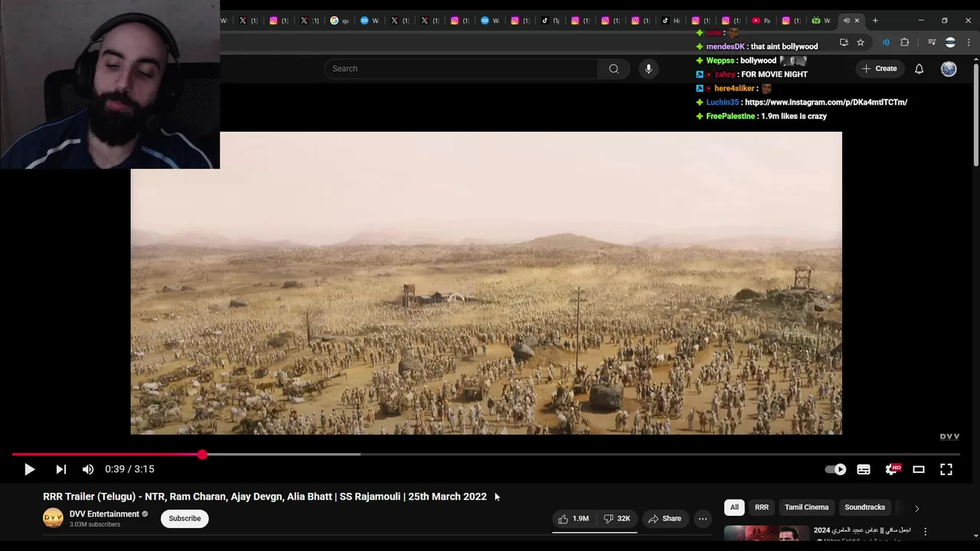Skip to the next video

point(61,469)
